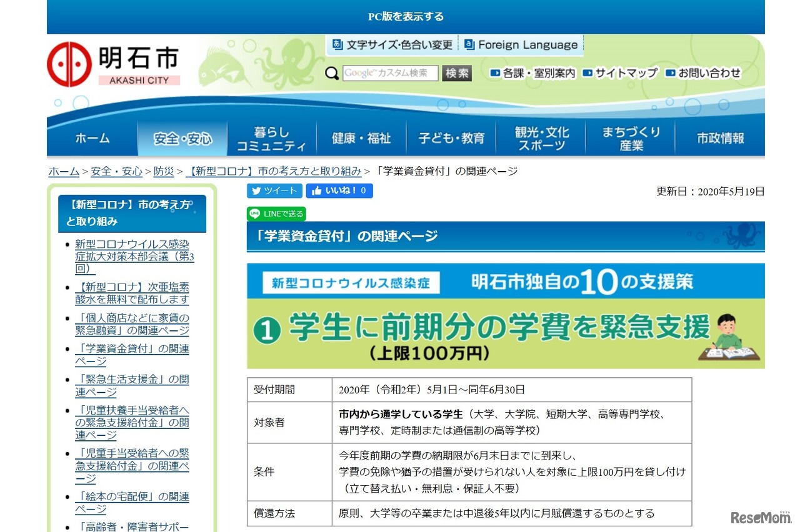Click the magnifying glass search icon

click(331, 73)
